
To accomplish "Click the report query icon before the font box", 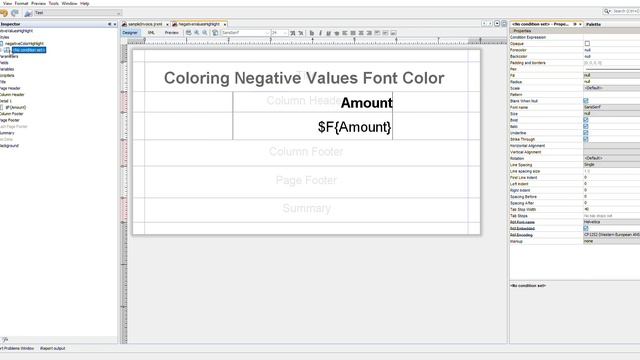I will (215, 33).
